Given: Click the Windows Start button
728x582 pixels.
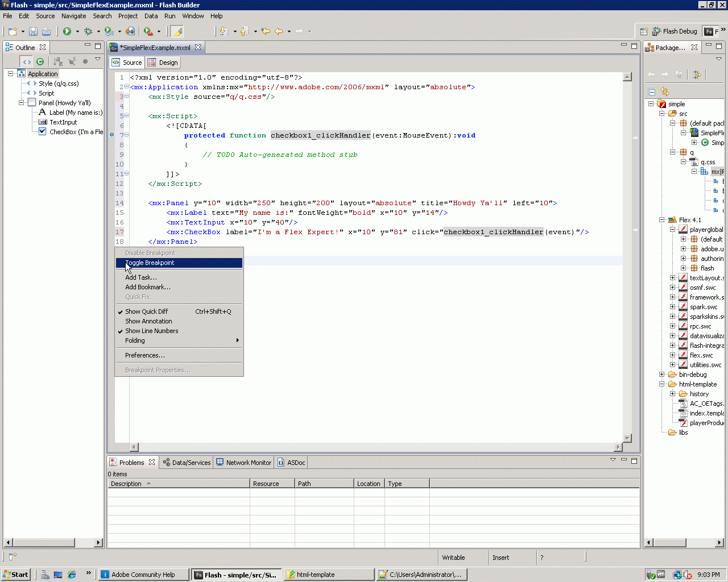Looking at the screenshot, I should (15, 575).
